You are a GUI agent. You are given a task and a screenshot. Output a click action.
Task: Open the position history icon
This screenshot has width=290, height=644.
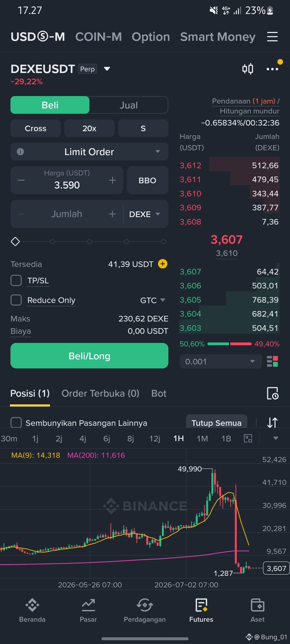coord(273,394)
